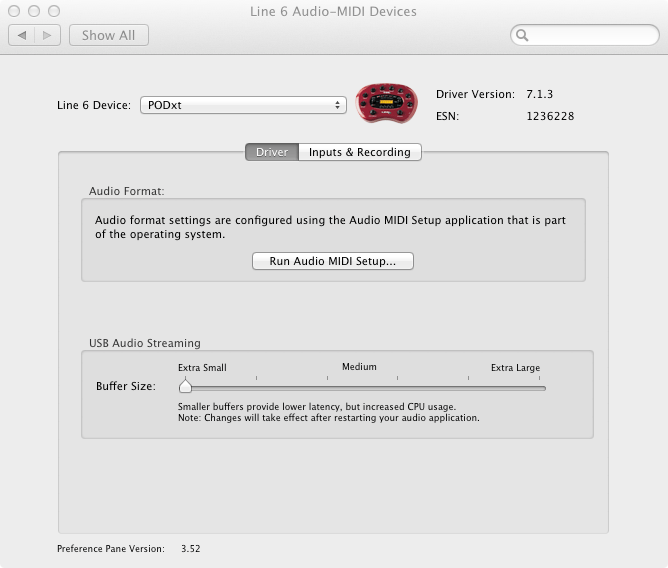Click the window title Line 6 Audio-MIDI Devices
The width and height of the screenshot is (668, 568).
(x=333, y=12)
